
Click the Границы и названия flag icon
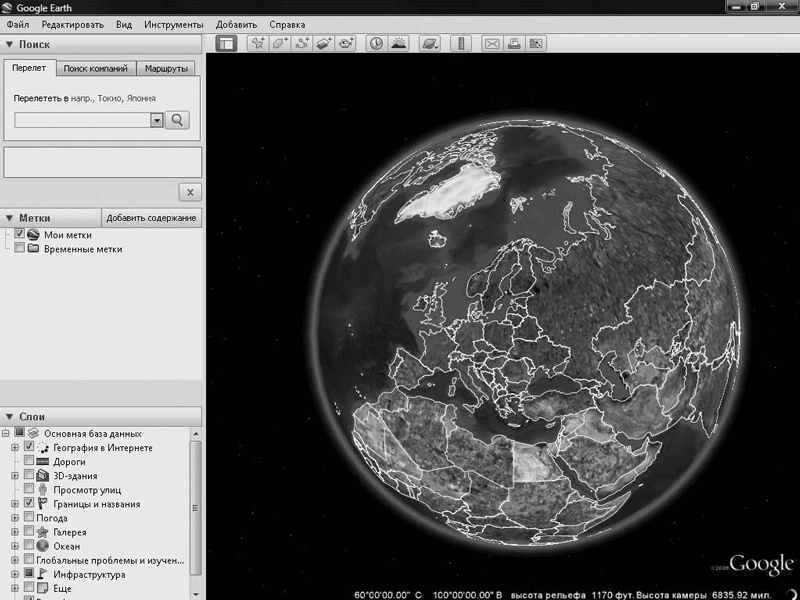click(43, 504)
